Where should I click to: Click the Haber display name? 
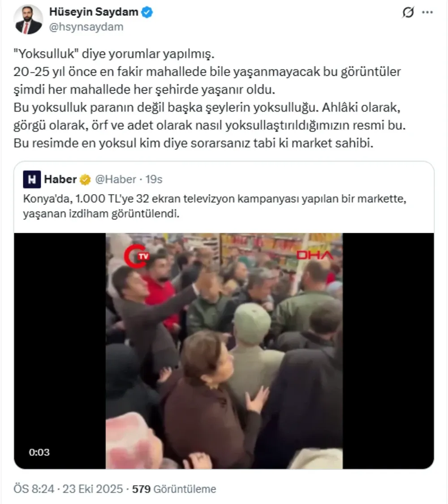[x=60, y=179]
